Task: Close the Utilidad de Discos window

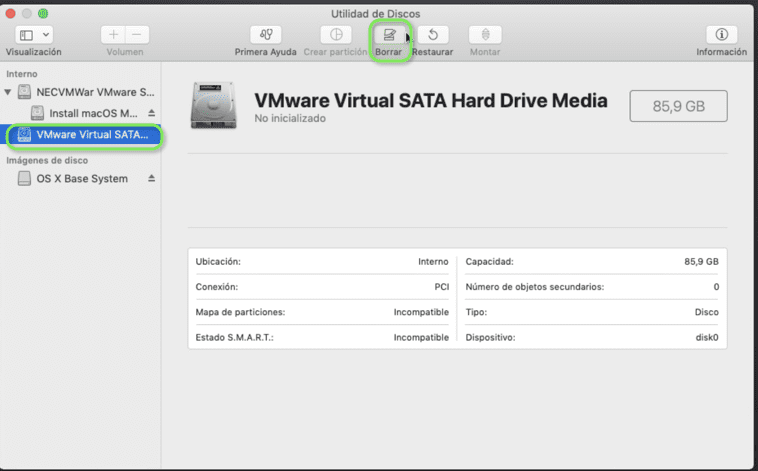Action: 10,14
